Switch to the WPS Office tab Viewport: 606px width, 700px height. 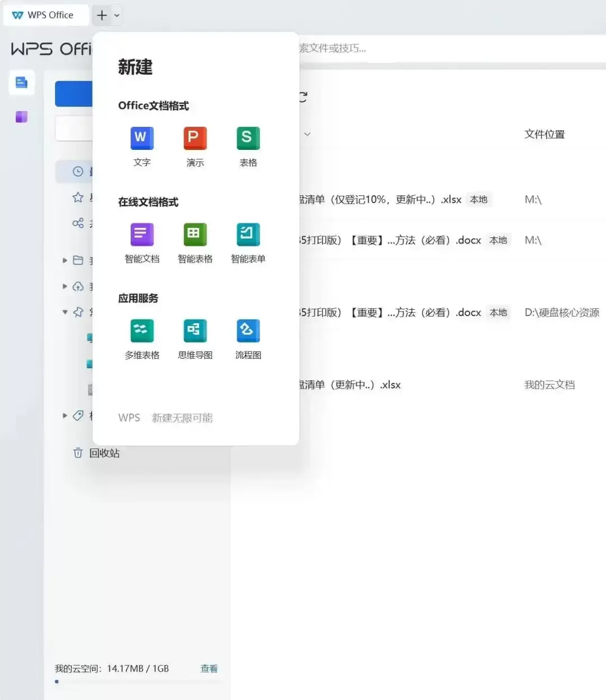coord(46,15)
